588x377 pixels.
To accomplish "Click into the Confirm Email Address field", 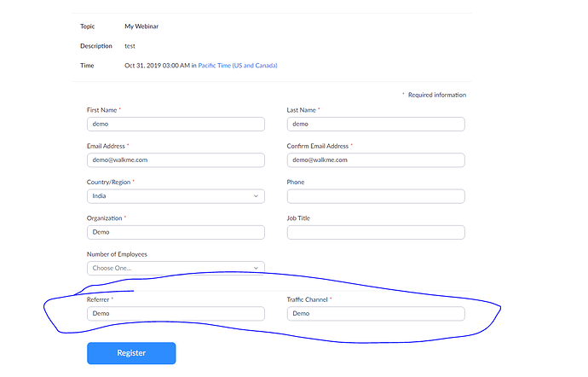I will click(376, 160).
